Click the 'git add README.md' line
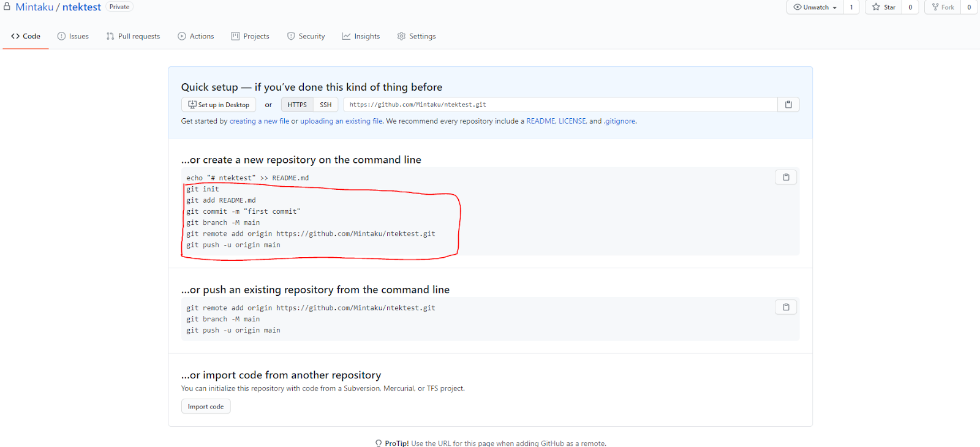 (221, 200)
